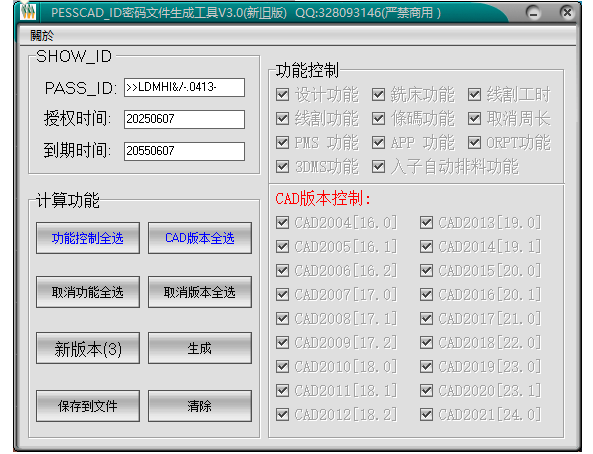This screenshot has width=593, height=454.
Task: Click the red CAD版本控制 heading
Action: click(x=323, y=198)
